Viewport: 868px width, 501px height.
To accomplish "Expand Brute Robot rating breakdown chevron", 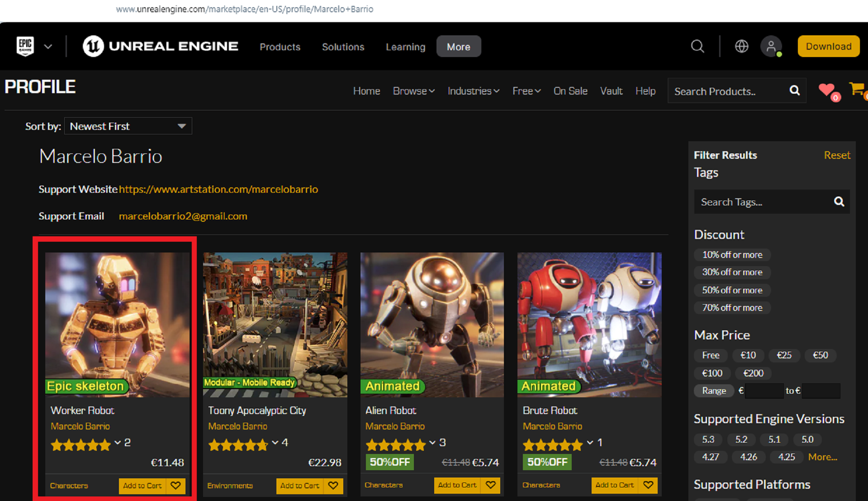I will (590, 443).
